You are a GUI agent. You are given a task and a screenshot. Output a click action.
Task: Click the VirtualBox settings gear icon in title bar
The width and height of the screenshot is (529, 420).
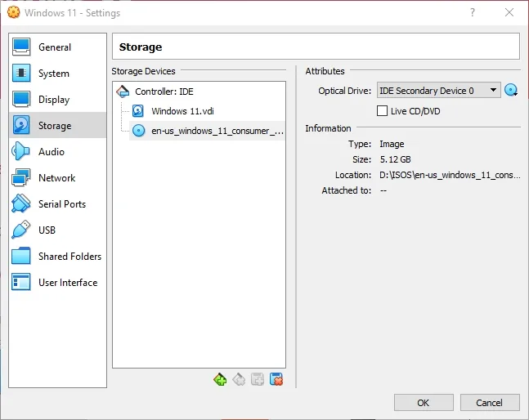[14, 12]
